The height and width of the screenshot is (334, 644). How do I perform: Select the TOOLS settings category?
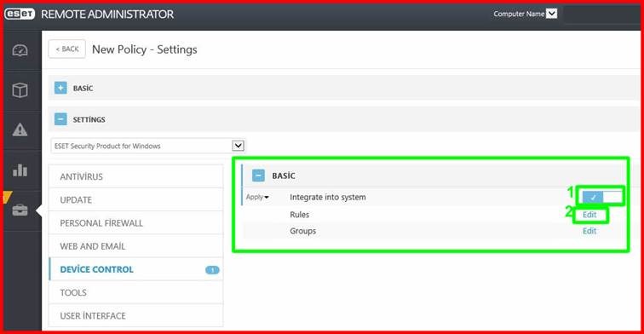[135, 293]
